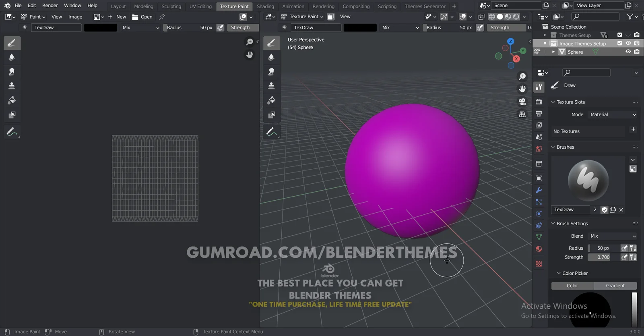The height and width of the screenshot is (336, 644).
Task: Select the Fill bucket tool in the image editor
Action: tap(12, 100)
